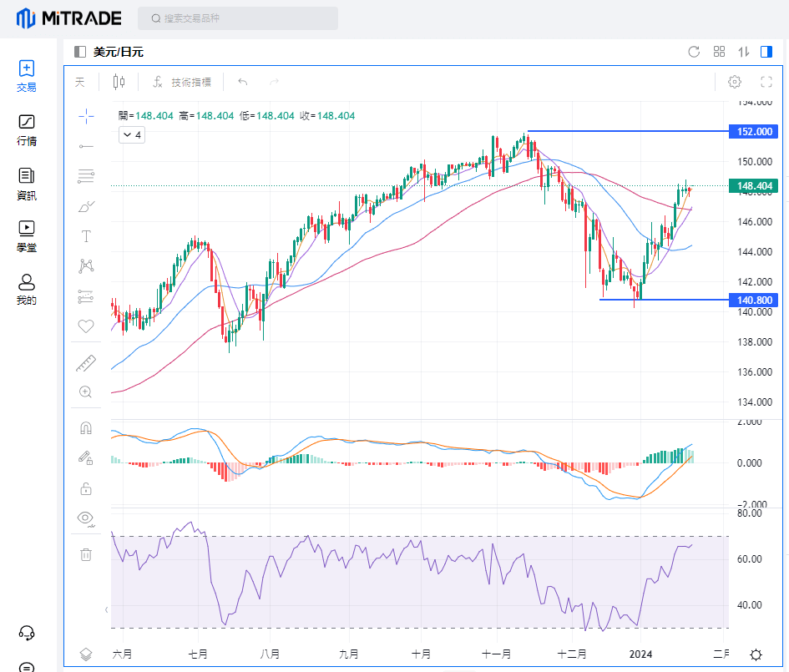Pick the ruler measure tool
Viewport: 789px width, 672px height.
click(86, 363)
